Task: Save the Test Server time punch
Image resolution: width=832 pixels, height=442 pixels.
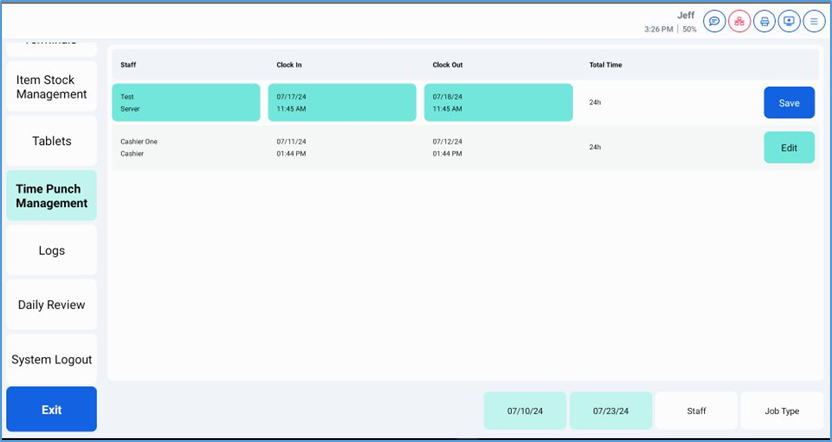Action: coord(789,103)
